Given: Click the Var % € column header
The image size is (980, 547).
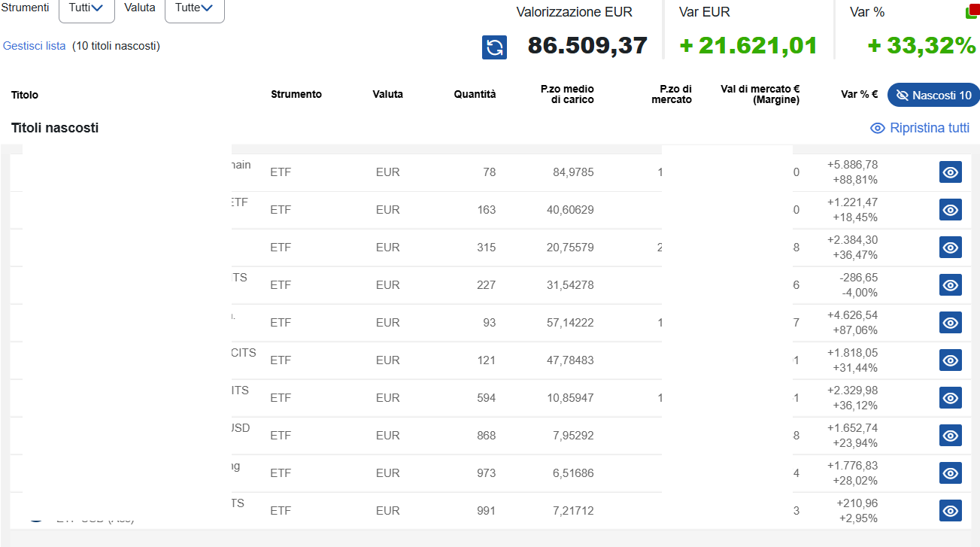Looking at the screenshot, I should point(859,95).
